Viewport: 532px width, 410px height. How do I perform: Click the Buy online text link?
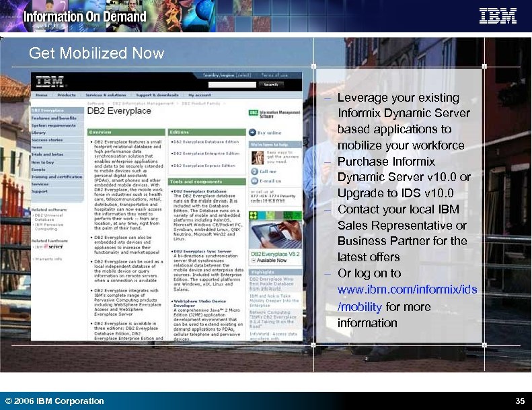[x=270, y=133]
